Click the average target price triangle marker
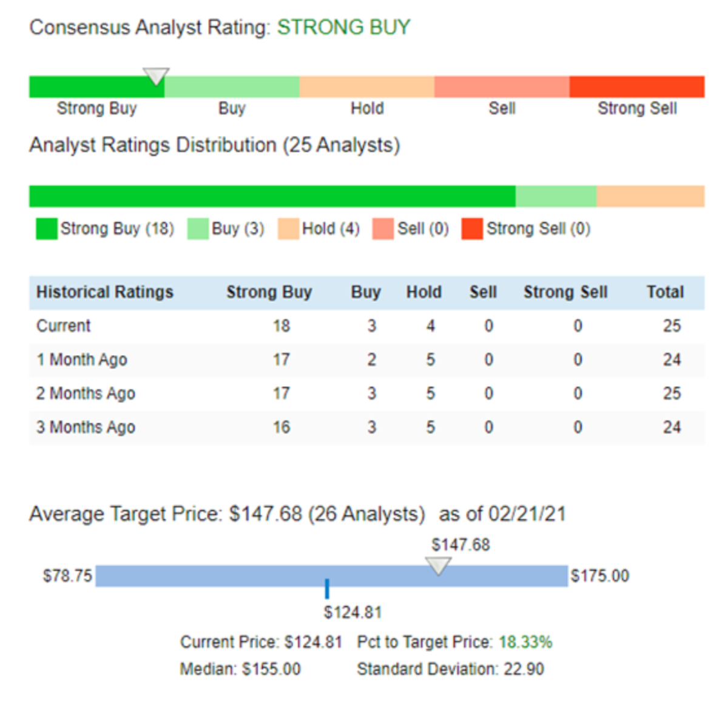This screenshot has height=703, width=728. coord(438,566)
